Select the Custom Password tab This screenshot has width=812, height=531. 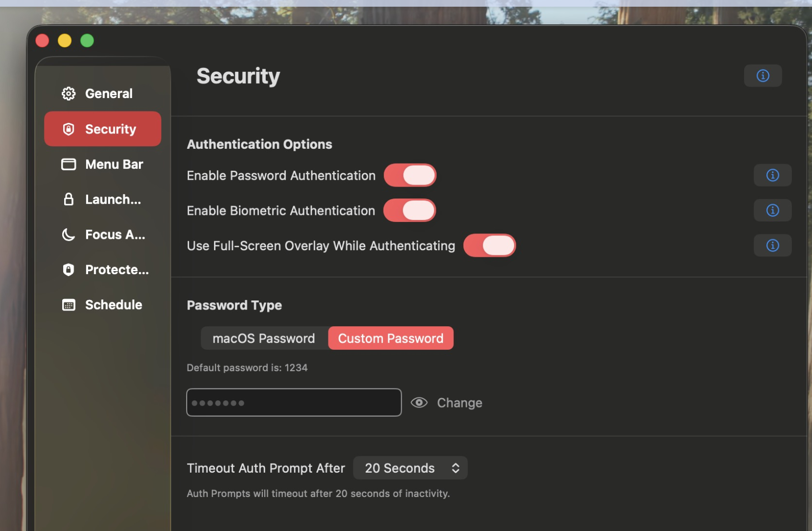(391, 338)
